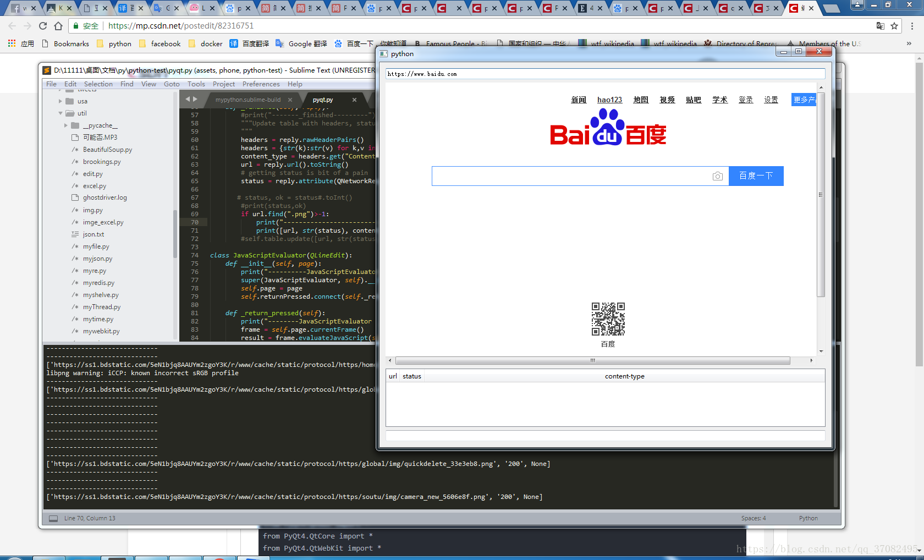Screen dimensions: 924x560
Task: Click the 新闻 link on Baidu
Action: tap(579, 100)
